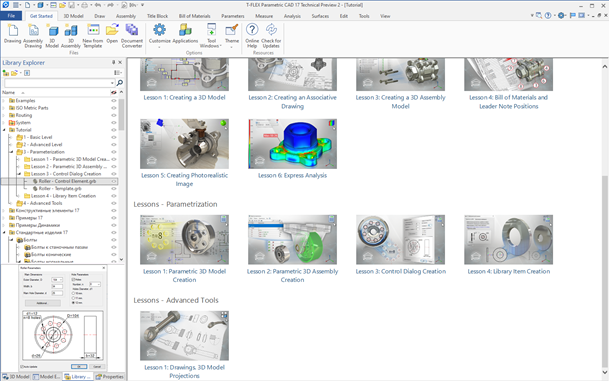Open the Bill of Materials tab

pyautogui.click(x=194, y=16)
